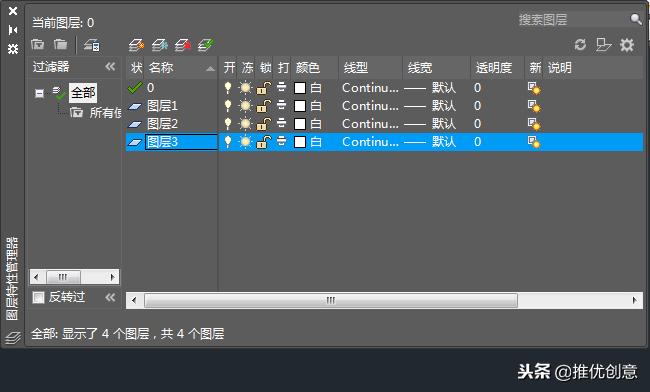Image resolution: width=650 pixels, height=392 pixels.
Task: Click the status icon of 图层2
Action: pos(135,124)
